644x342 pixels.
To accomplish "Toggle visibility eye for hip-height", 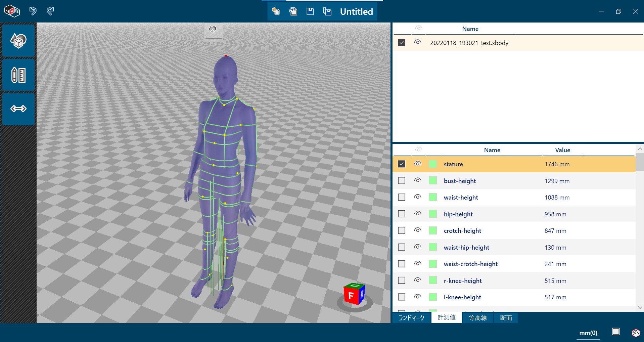I will click(418, 213).
